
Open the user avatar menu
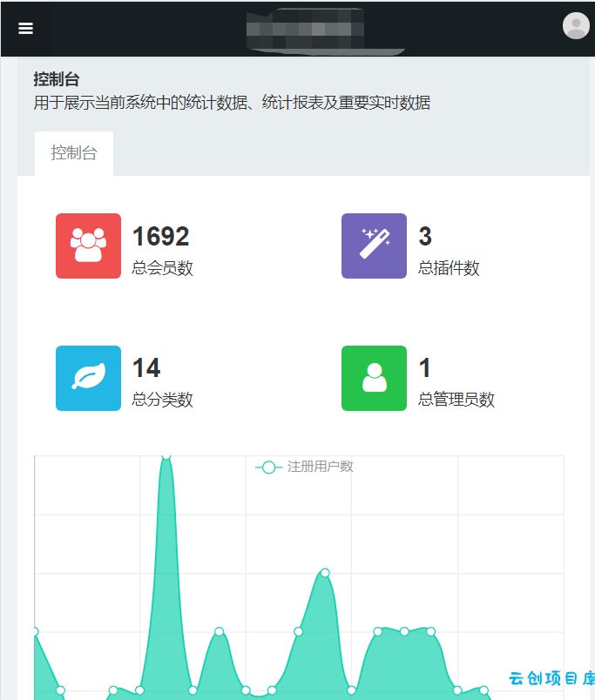(576, 26)
